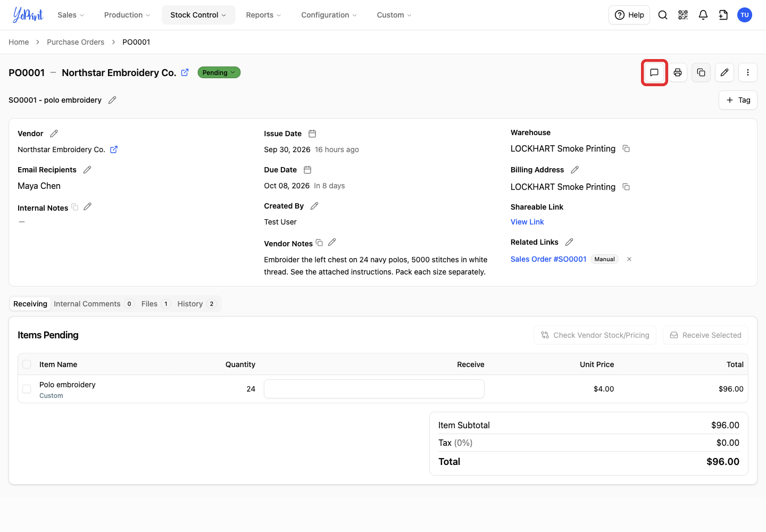Viewport: 766px width, 532px height.
Task: Expand the Reports menu
Action: (263, 15)
